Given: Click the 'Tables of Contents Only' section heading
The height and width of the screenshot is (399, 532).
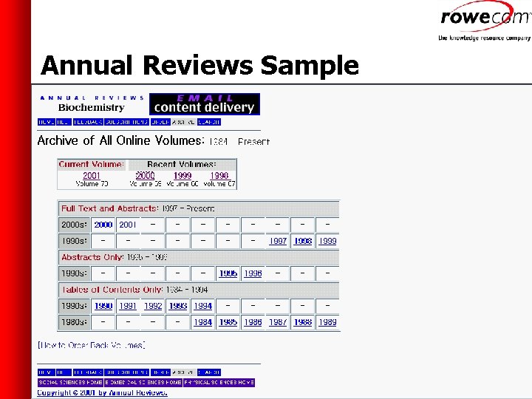Looking at the screenshot, I should [x=112, y=290].
